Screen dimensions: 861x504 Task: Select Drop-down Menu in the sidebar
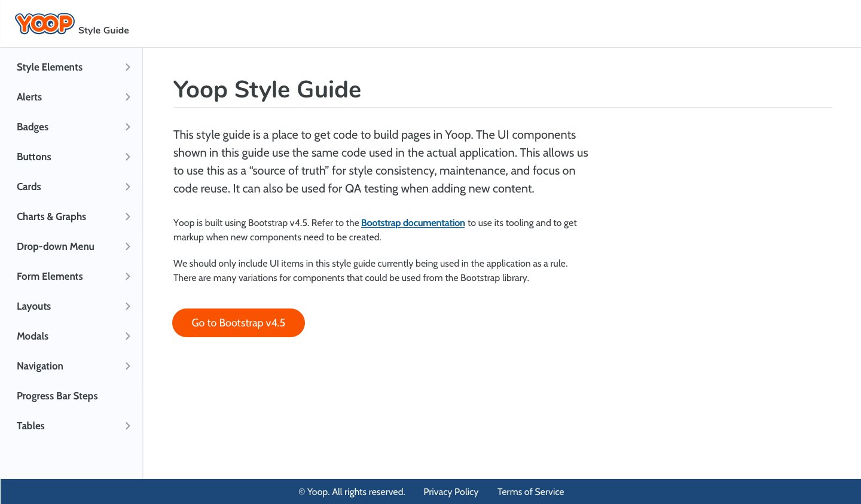click(56, 246)
